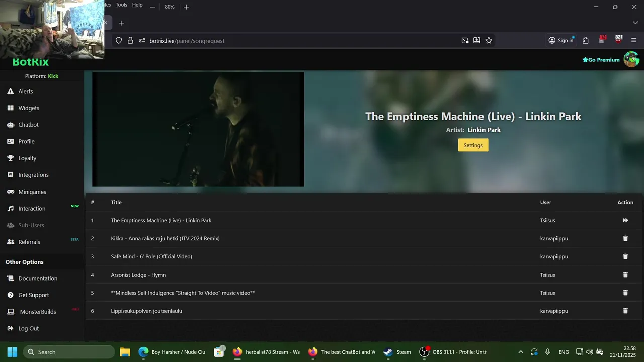The width and height of the screenshot is (644, 362).
Task: Open song request Settings
Action: 473,145
